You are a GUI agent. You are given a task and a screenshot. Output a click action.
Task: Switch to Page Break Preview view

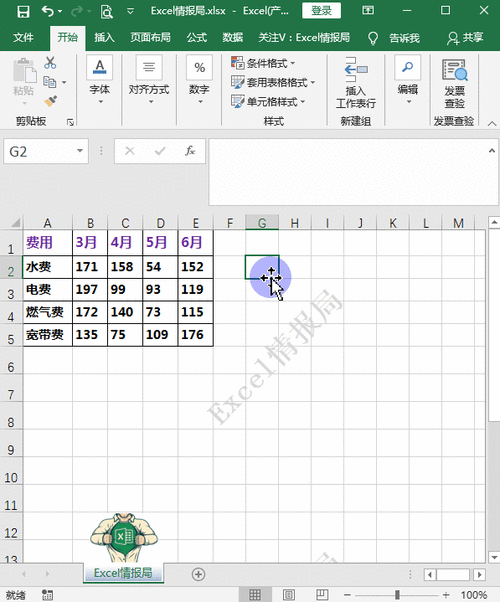(322, 595)
